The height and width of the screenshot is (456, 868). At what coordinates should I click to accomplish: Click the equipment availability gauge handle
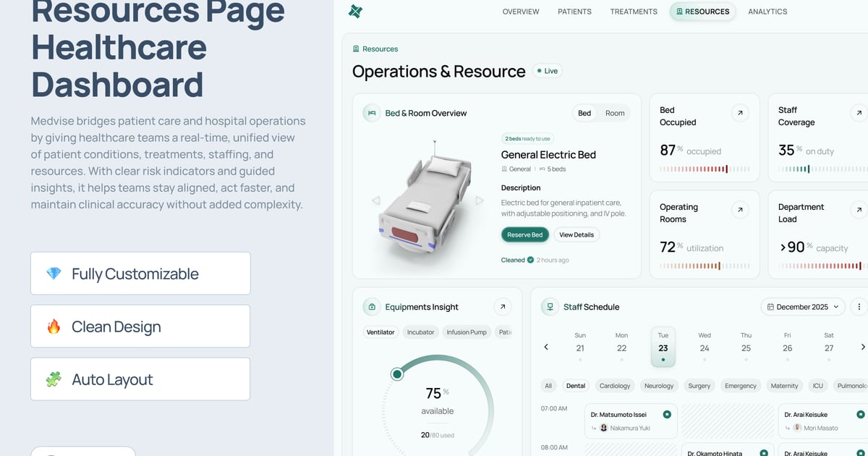coord(396,373)
